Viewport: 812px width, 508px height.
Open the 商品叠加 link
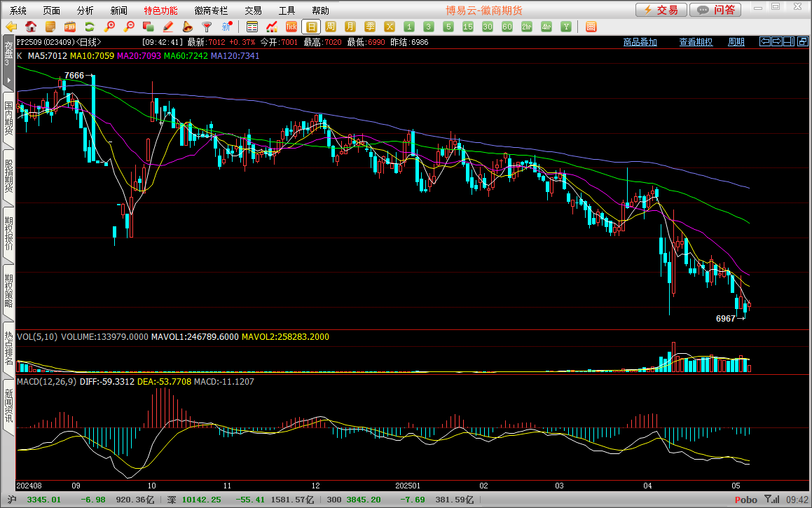pyautogui.click(x=640, y=42)
